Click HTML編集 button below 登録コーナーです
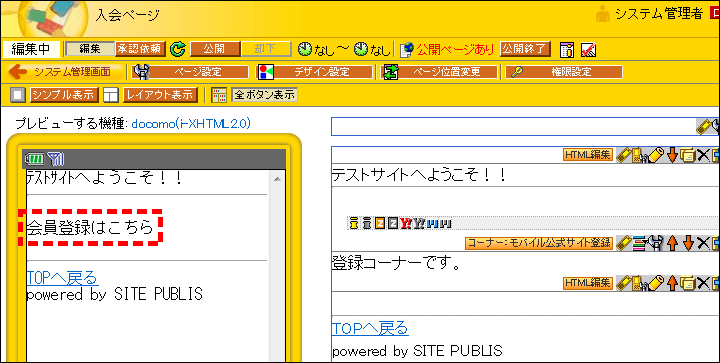The height and width of the screenshot is (363, 720). point(588,283)
